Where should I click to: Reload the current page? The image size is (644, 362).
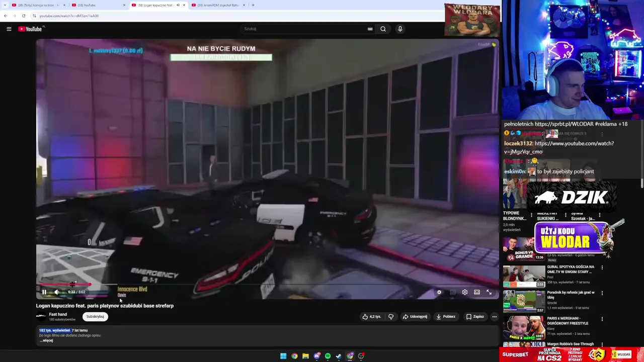pyautogui.click(x=23, y=16)
